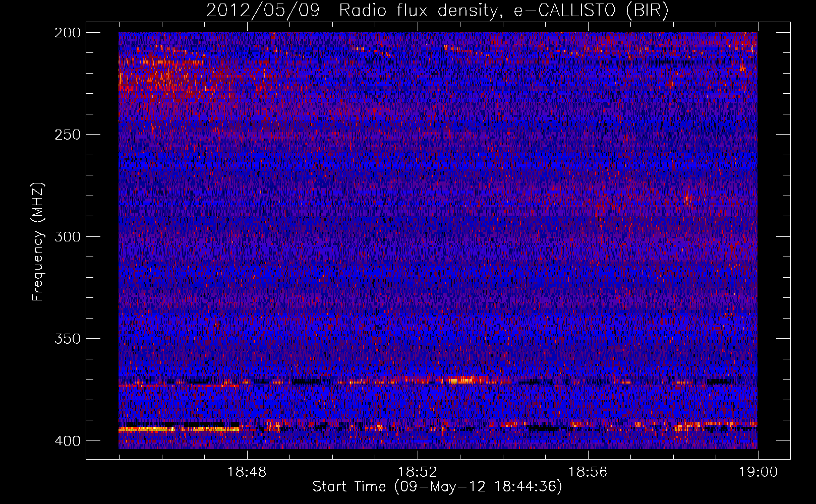Click the 18:56 time tick label
This screenshot has height=504, width=816.
(x=588, y=472)
